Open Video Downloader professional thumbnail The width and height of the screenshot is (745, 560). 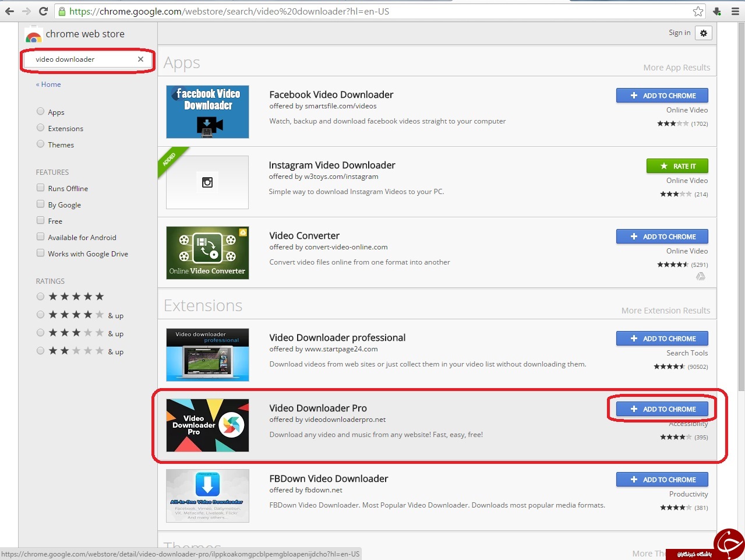coord(207,355)
